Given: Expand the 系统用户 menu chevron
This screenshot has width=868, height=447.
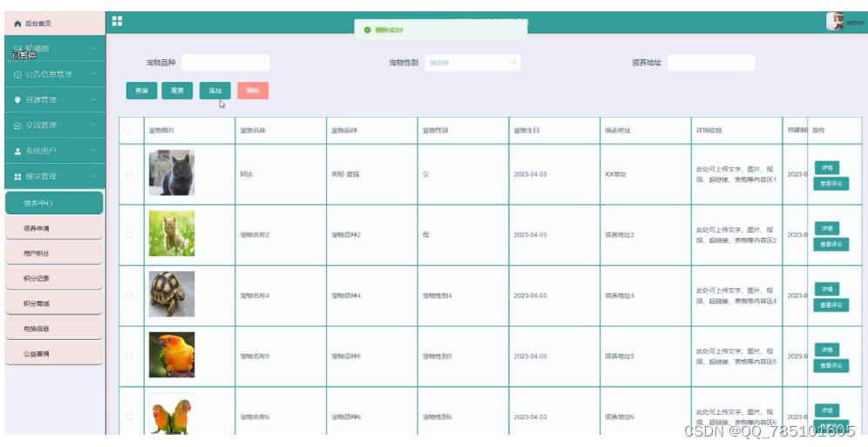Looking at the screenshot, I should (x=93, y=151).
